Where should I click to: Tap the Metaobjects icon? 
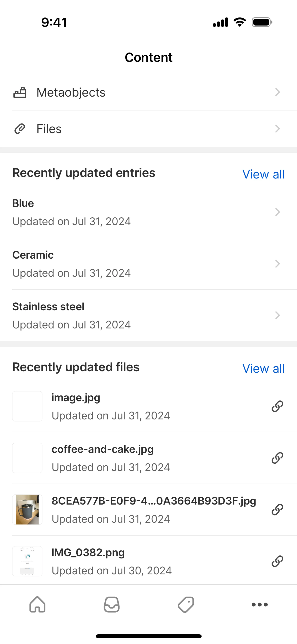click(20, 92)
